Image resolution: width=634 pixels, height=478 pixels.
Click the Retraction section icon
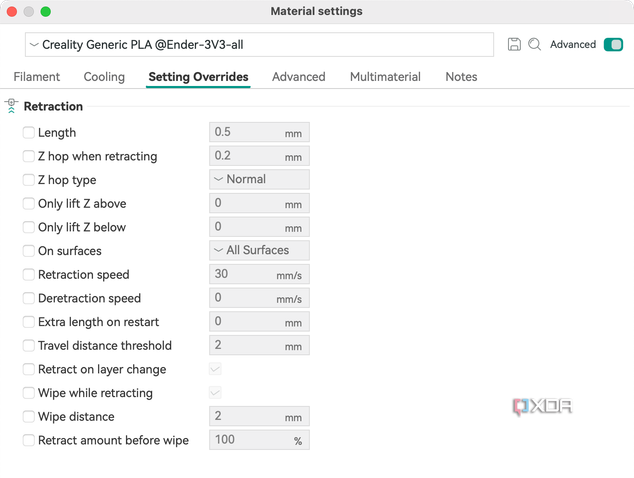[x=11, y=106]
